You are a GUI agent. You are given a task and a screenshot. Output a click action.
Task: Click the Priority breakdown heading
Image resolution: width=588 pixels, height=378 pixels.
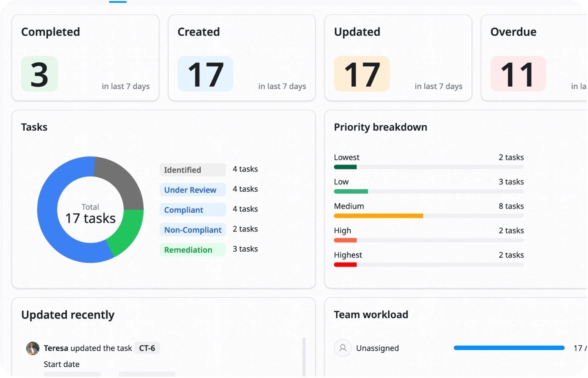(381, 127)
